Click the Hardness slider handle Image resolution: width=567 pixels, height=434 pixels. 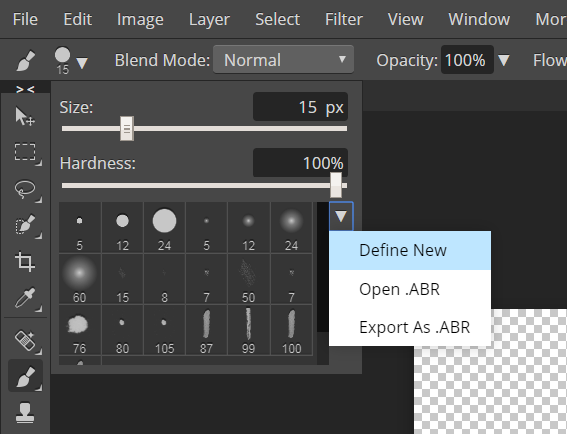point(336,185)
